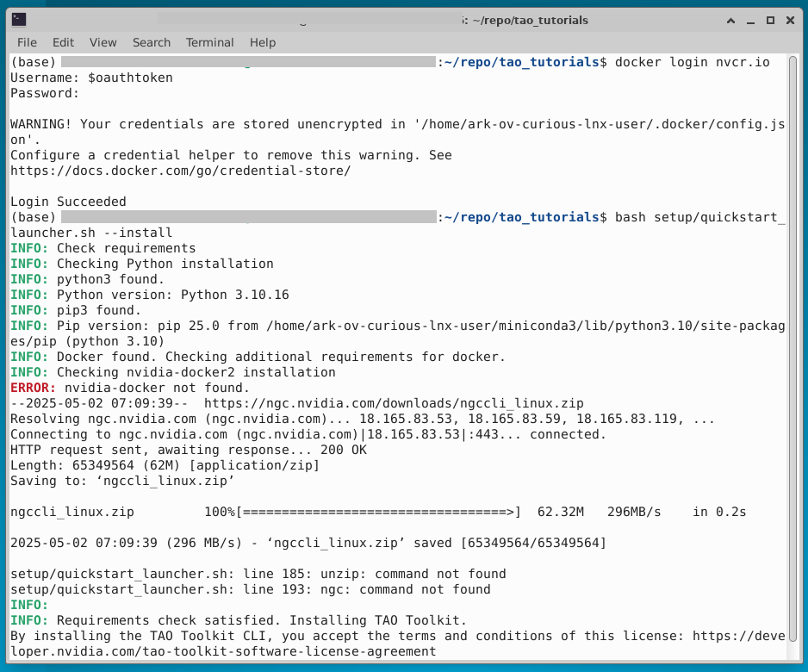
Task: Click the 'launcher.sh --install' command text
Action: point(91,233)
